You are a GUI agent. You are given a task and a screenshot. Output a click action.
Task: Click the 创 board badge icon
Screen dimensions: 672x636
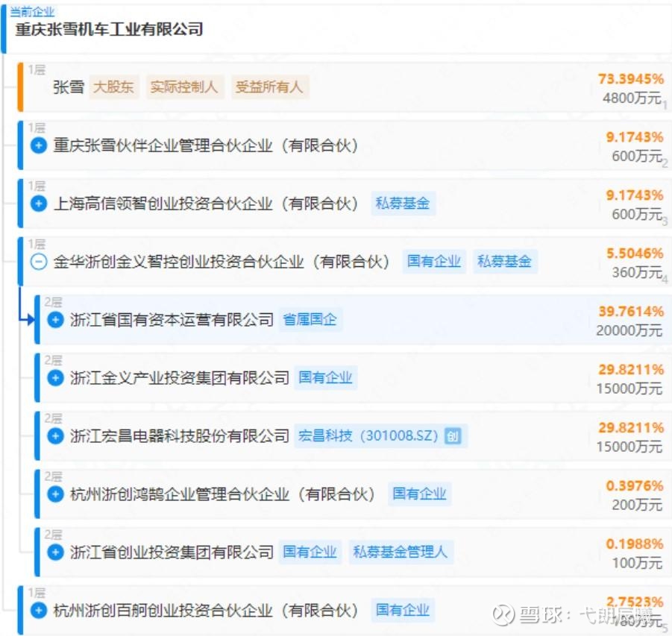(453, 436)
